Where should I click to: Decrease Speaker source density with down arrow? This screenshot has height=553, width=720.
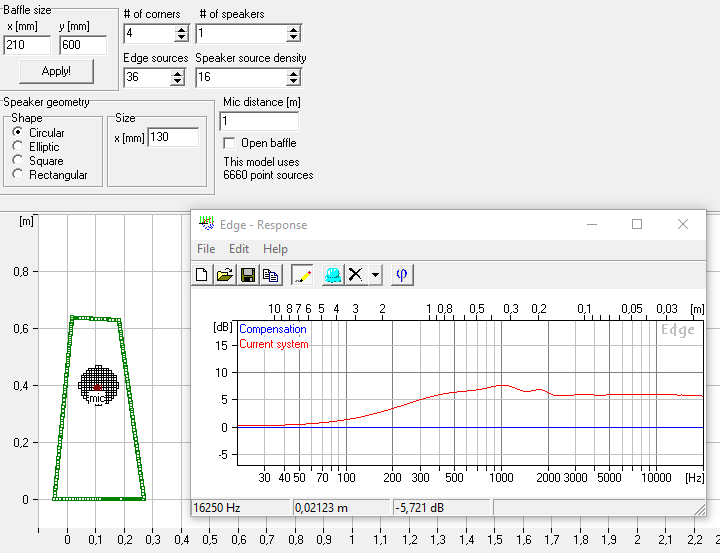pyautogui.click(x=293, y=81)
